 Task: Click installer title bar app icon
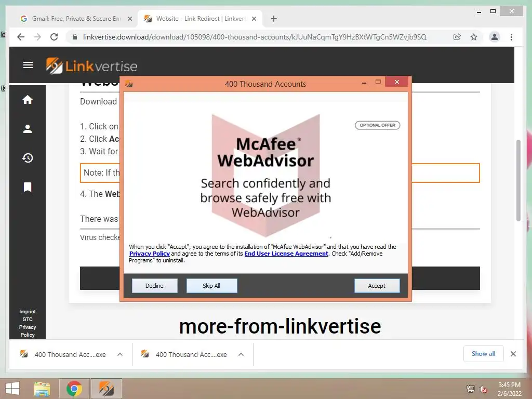[x=129, y=84]
